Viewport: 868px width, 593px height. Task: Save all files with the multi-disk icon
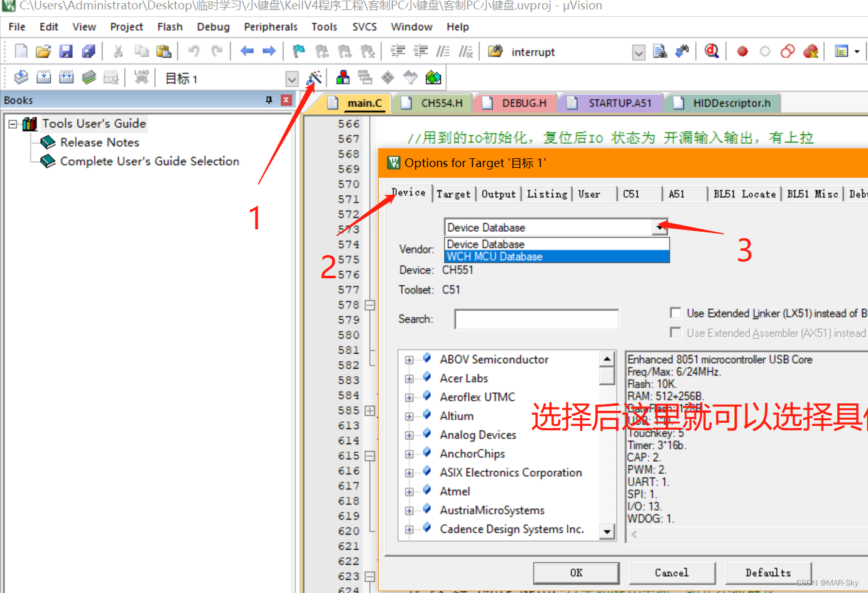pyautogui.click(x=89, y=52)
